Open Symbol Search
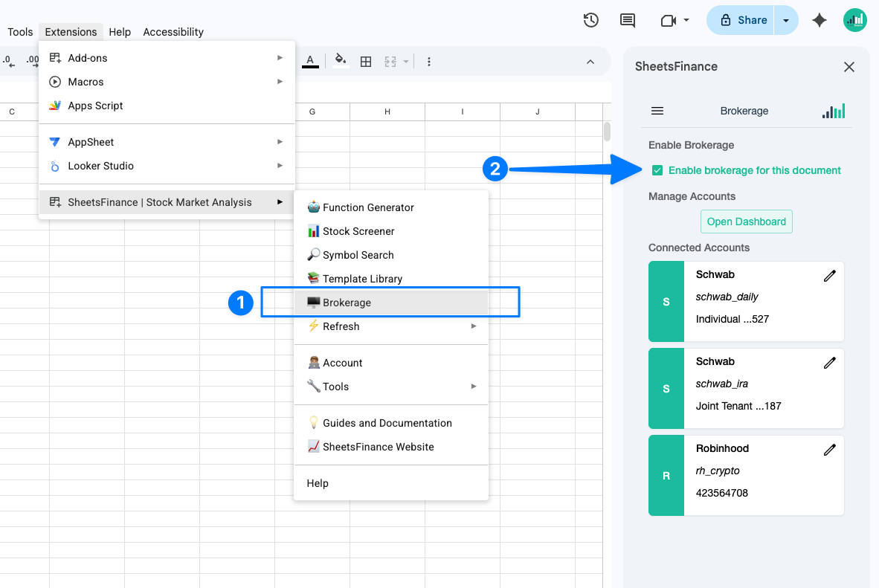This screenshot has width=879, height=588. (390, 255)
